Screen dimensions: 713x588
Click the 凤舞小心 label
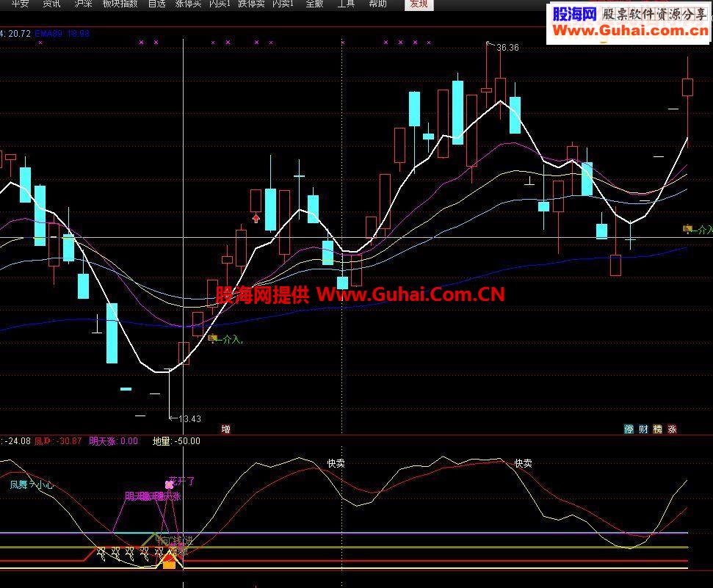32,484
